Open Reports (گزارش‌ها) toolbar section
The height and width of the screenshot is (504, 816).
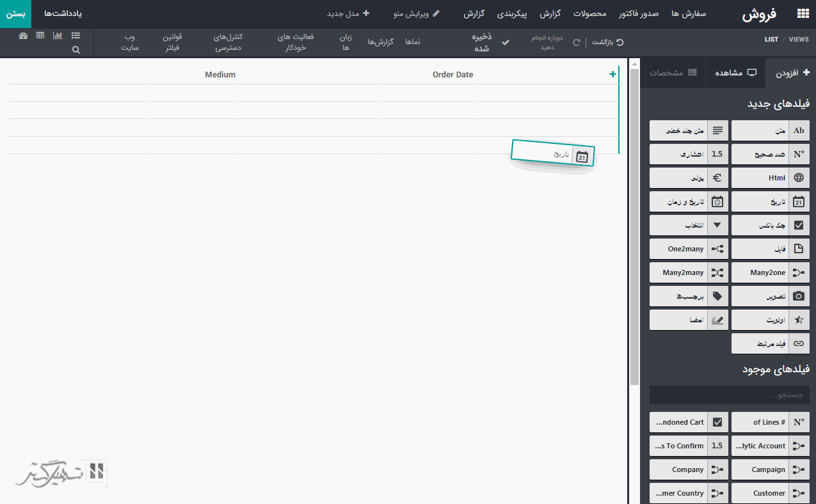[380, 42]
